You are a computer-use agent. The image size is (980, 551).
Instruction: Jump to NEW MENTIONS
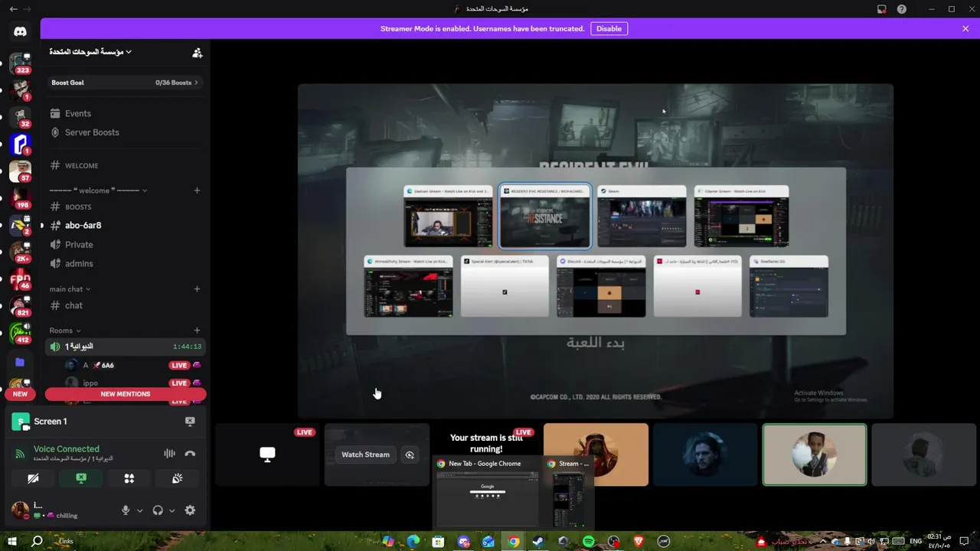tap(126, 394)
